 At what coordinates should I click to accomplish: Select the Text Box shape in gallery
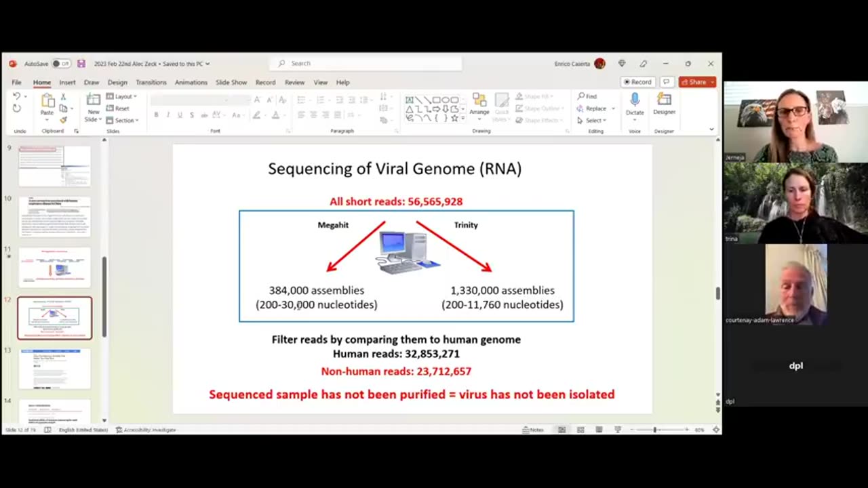pyautogui.click(x=410, y=100)
